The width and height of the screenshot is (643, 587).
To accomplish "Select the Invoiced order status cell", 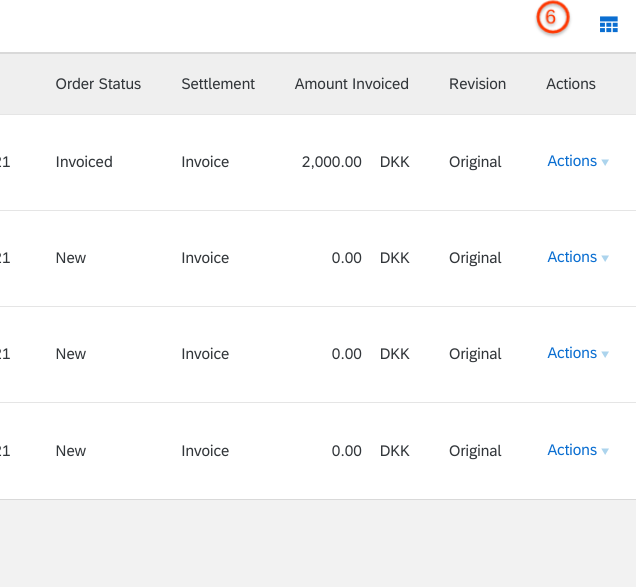I will coord(84,162).
